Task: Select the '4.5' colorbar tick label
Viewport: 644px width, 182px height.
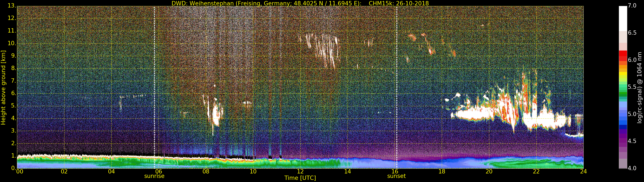Action: point(632,141)
